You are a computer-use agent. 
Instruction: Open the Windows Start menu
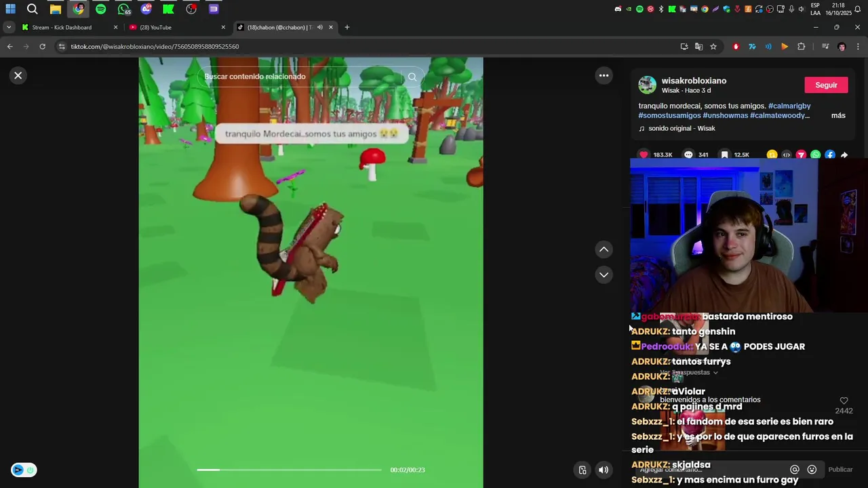click(x=10, y=9)
